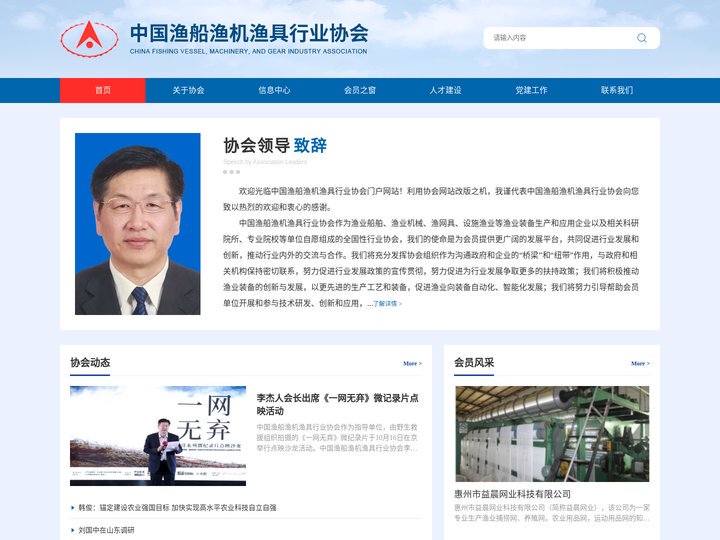Open the 关于协会 menu item
This screenshot has width=720, height=540.
pyautogui.click(x=188, y=90)
